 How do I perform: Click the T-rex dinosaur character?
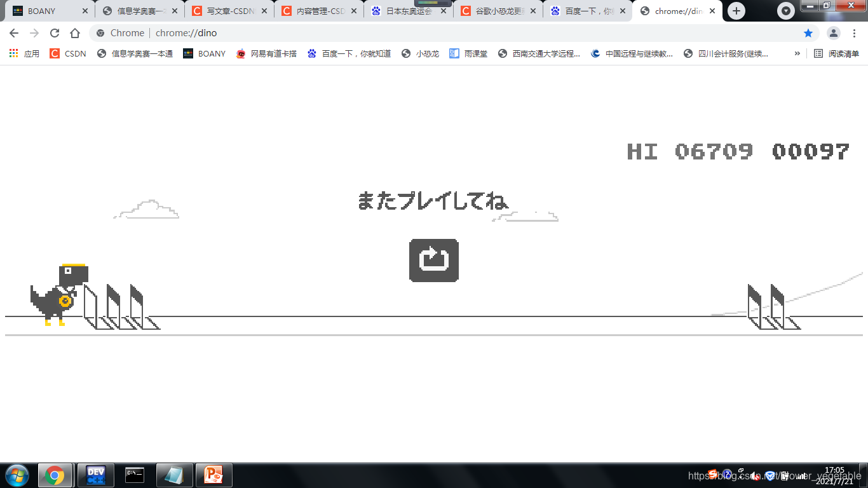point(60,295)
